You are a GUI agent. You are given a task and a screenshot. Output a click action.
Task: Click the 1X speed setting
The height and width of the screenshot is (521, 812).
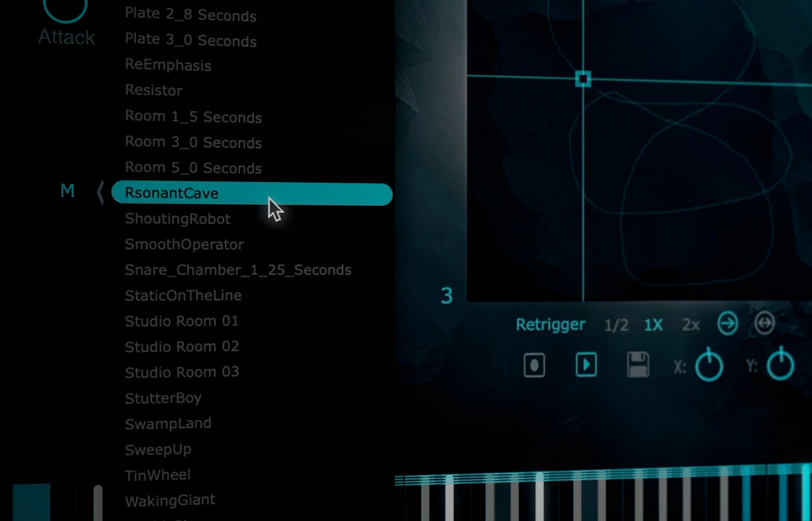[653, 325]
